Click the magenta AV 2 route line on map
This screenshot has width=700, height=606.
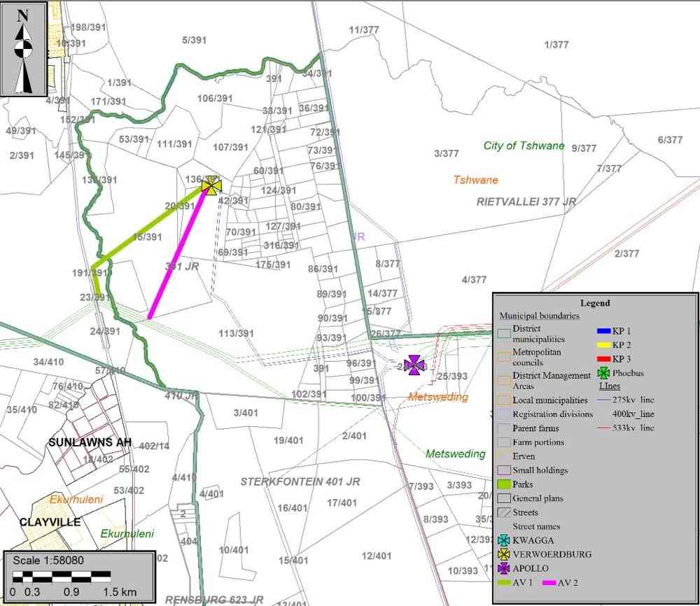pos(178,253)
